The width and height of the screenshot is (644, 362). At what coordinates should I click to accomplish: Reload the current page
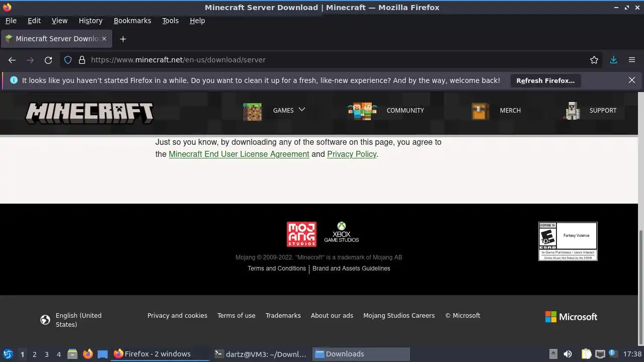[x=48, y=60]
